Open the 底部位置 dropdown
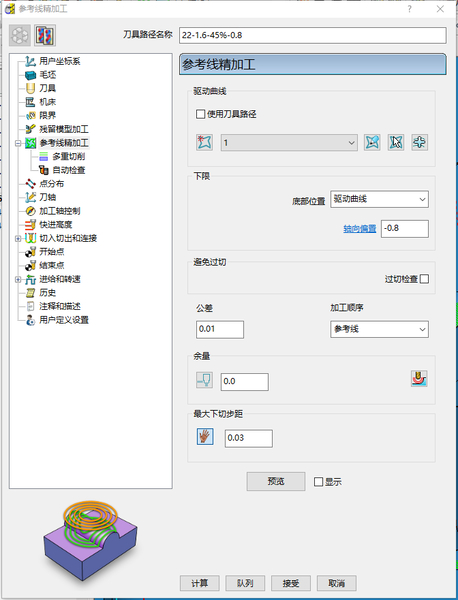 [379, 199]
